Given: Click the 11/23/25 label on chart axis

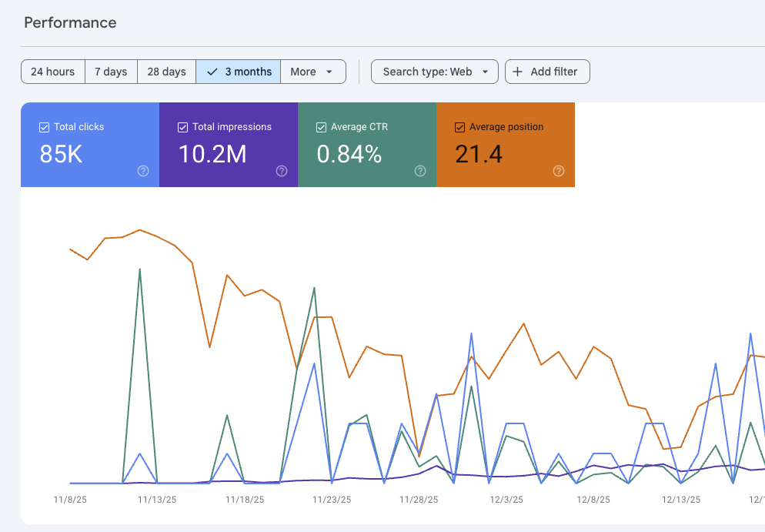Looking at the screenshot, I should coord(330,499).
